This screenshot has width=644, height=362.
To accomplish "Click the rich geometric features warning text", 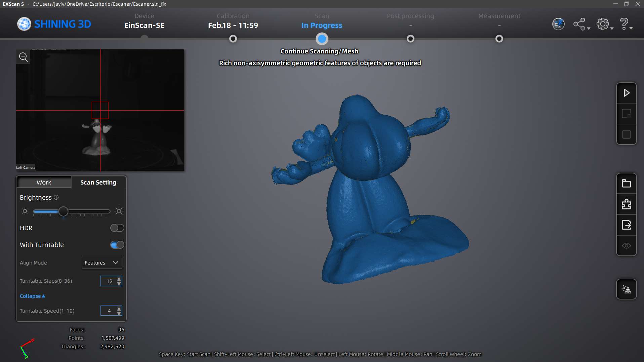I will tap(320, 63).
